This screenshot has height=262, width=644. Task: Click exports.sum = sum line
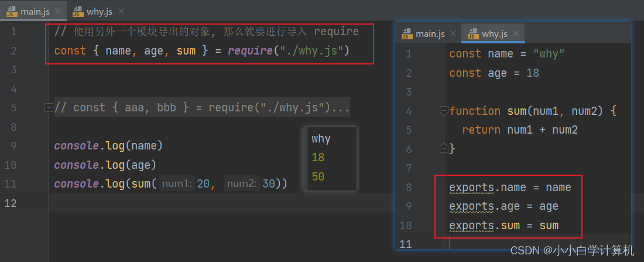point(503,226)
